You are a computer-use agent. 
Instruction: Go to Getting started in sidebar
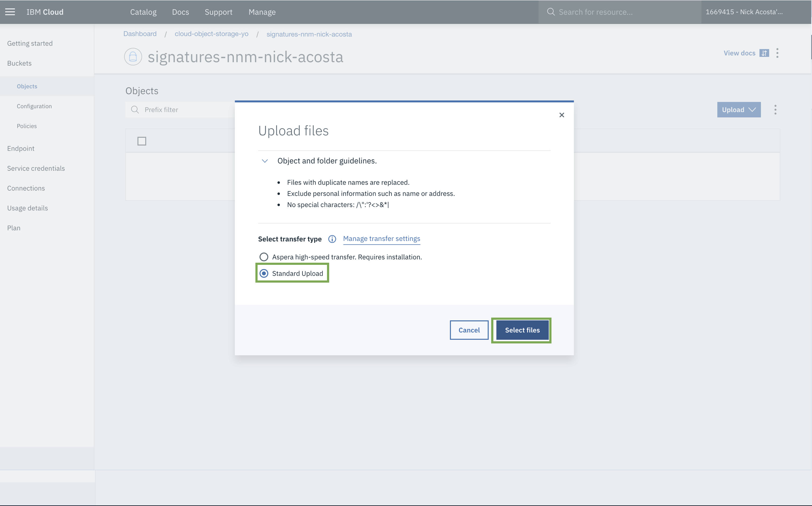(30, 44)
